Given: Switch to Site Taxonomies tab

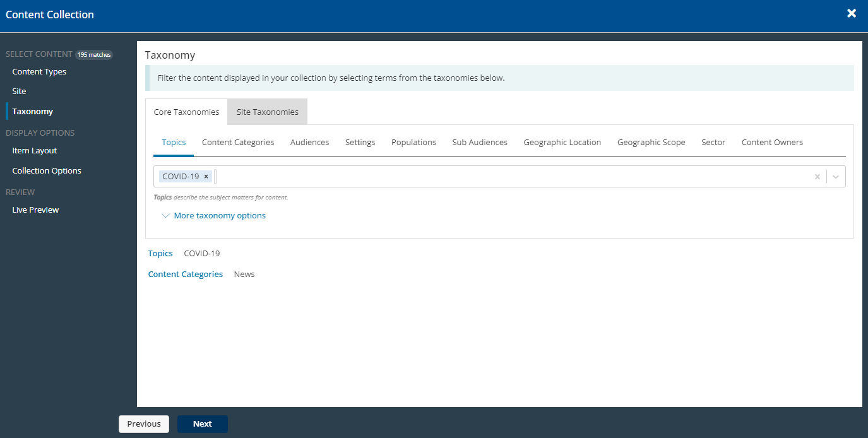Looking at the screenshot, I should tap(268, 112).
